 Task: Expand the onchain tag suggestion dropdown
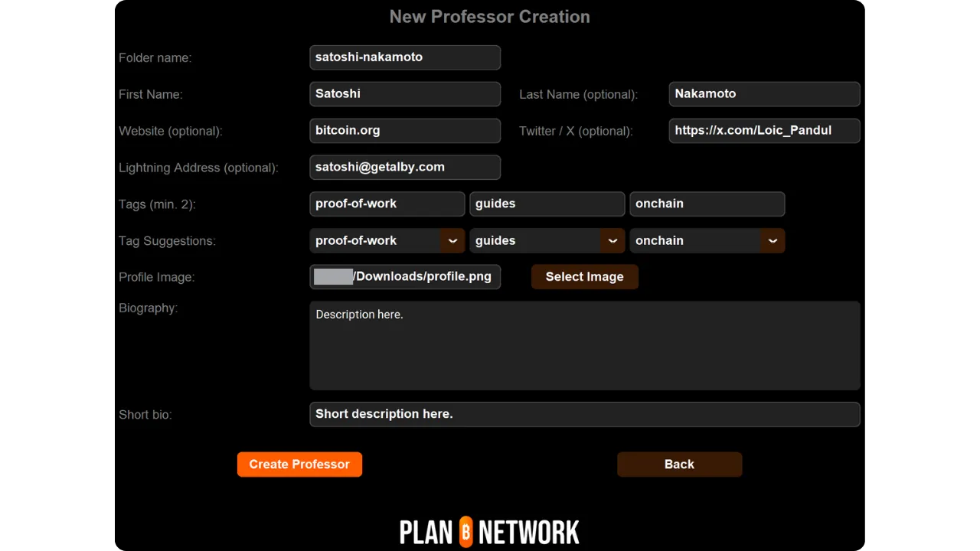772,241
